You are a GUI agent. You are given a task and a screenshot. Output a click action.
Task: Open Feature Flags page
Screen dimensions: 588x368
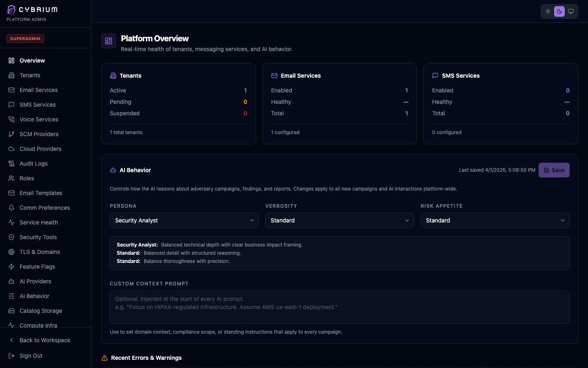pos(45,267)
